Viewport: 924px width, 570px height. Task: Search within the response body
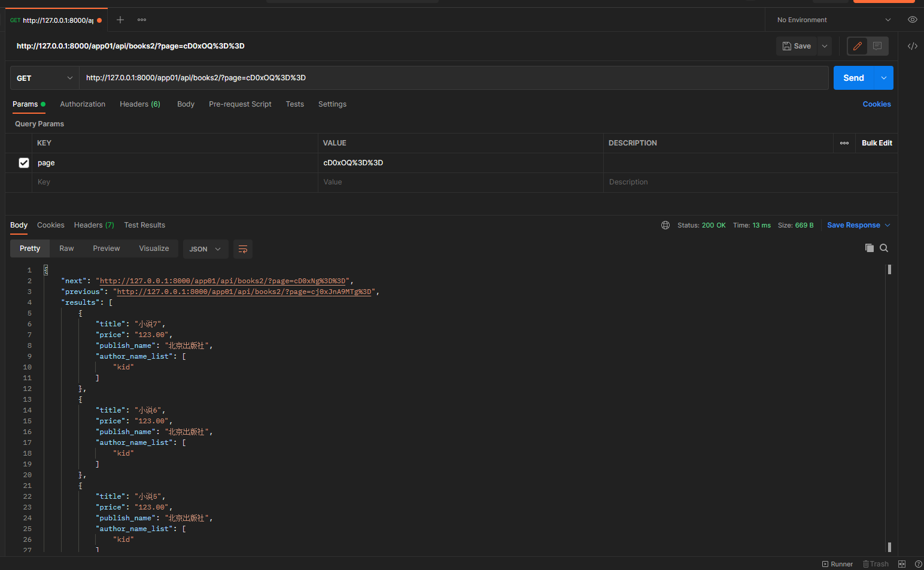(884, 248)
